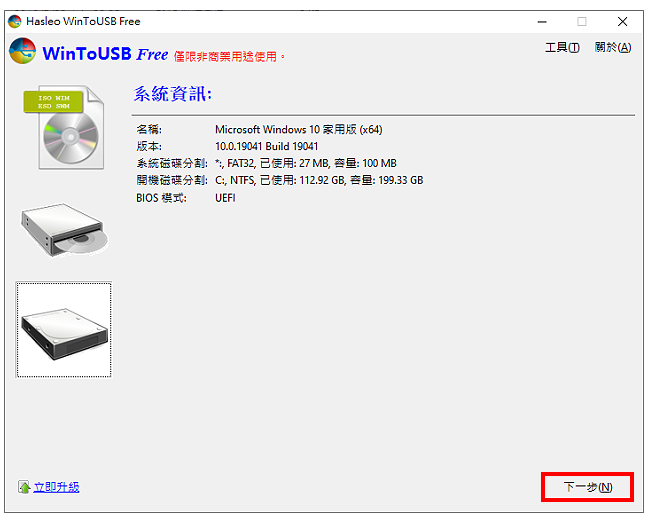This screenshot has width=647, height=515.
Task: Click the green upgrade arrow icon
Action: [x=24, y=487]
